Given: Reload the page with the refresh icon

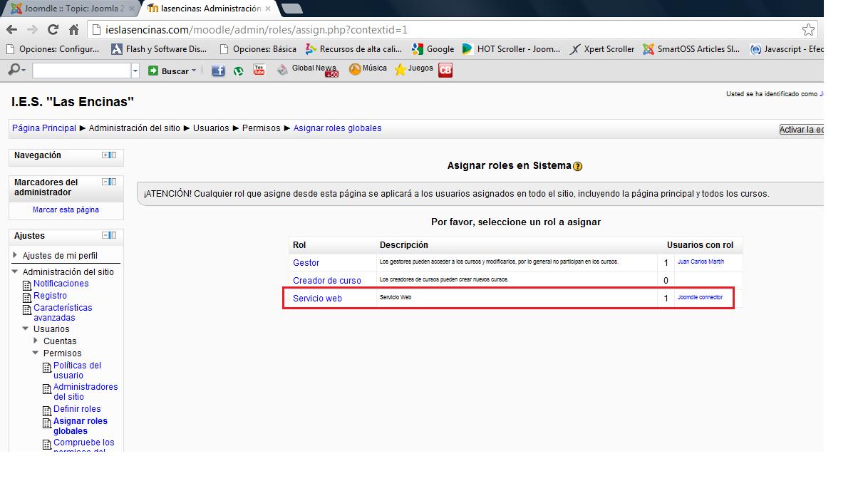Looking at the screenshot, I should click(x=53, y=30).
